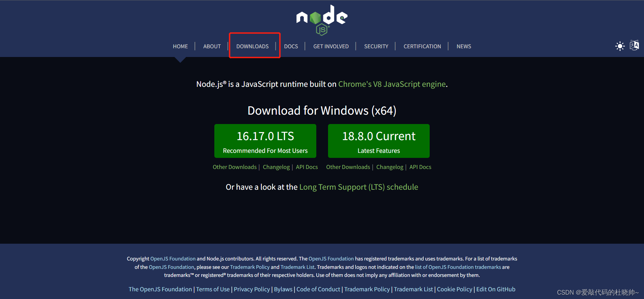Open the ABOUT nav item
644x299 pixels.
pyautogui.click(x=212, y=46)
